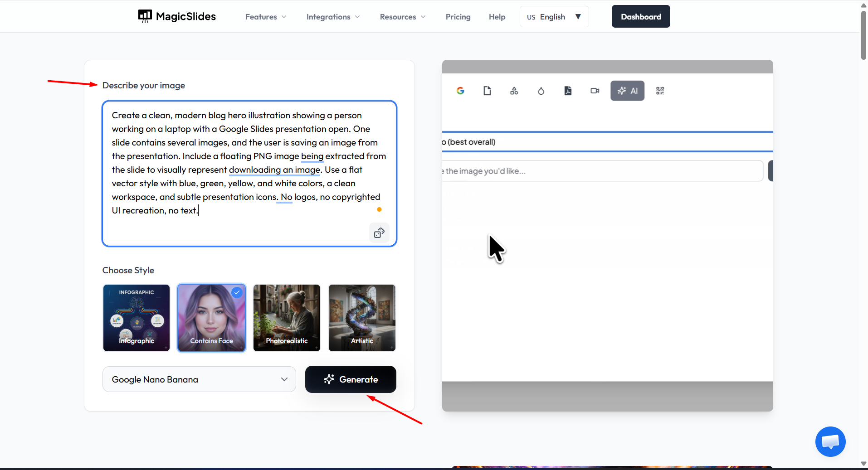
Task: Click the MagicSlides logo icon
Action: click(145, 16)
